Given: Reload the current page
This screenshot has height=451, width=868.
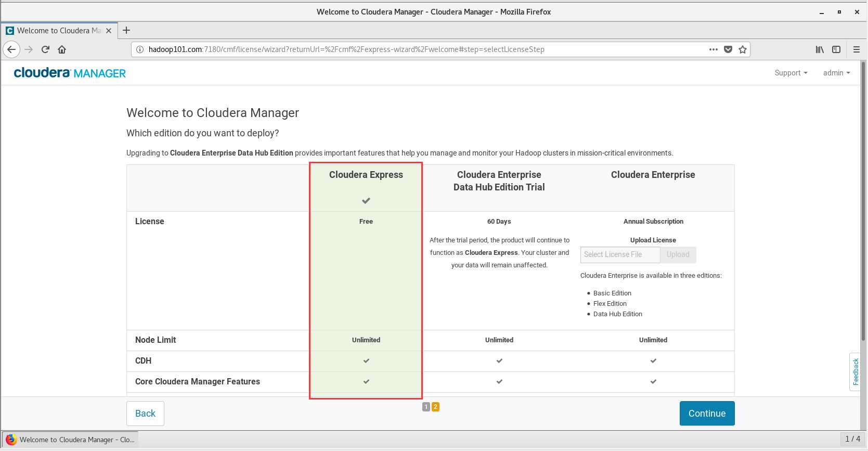Looking at the screenshot, I should (45, 49).
